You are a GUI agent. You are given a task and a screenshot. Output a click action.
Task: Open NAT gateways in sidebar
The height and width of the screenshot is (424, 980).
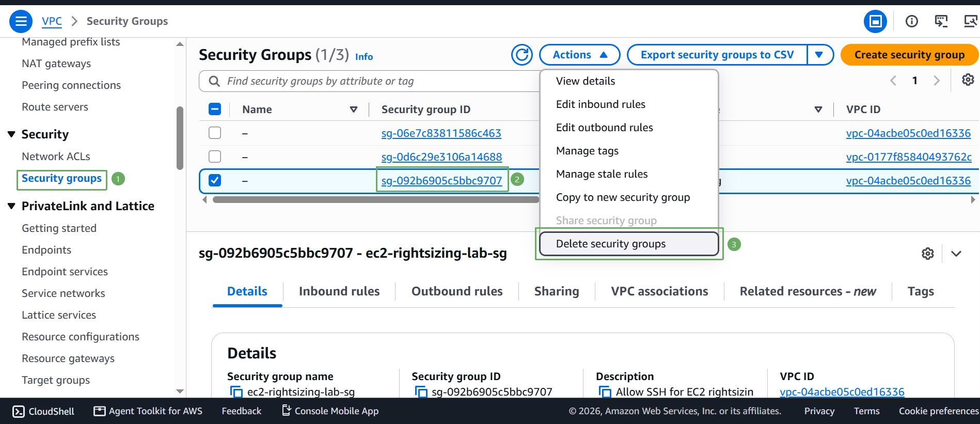(x=56, y=64)
